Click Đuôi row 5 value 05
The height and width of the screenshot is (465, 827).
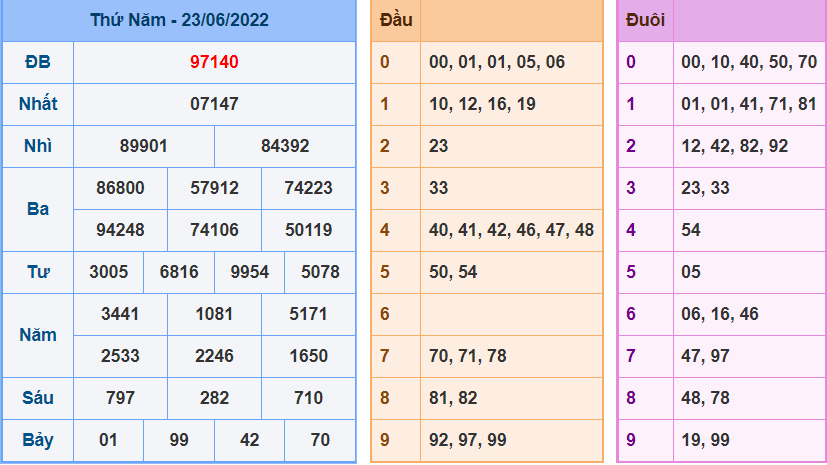point(691,272)
